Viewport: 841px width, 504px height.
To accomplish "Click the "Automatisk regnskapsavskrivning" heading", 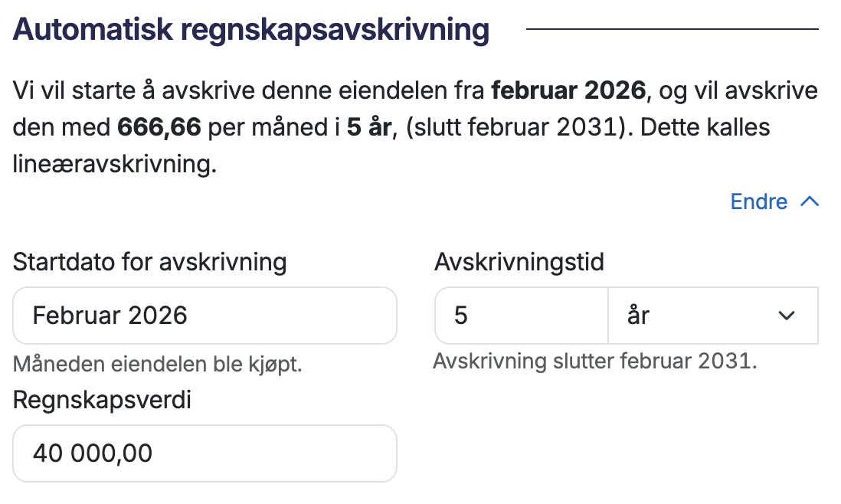I will pyautogui.click(x=251, y=31).
